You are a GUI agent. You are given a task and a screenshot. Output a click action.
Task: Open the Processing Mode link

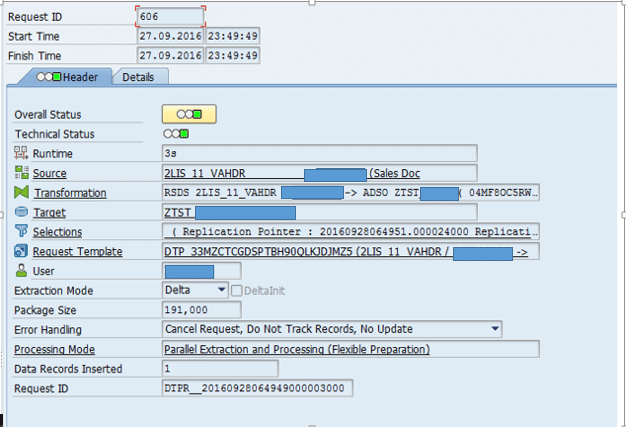click(54, 349)
